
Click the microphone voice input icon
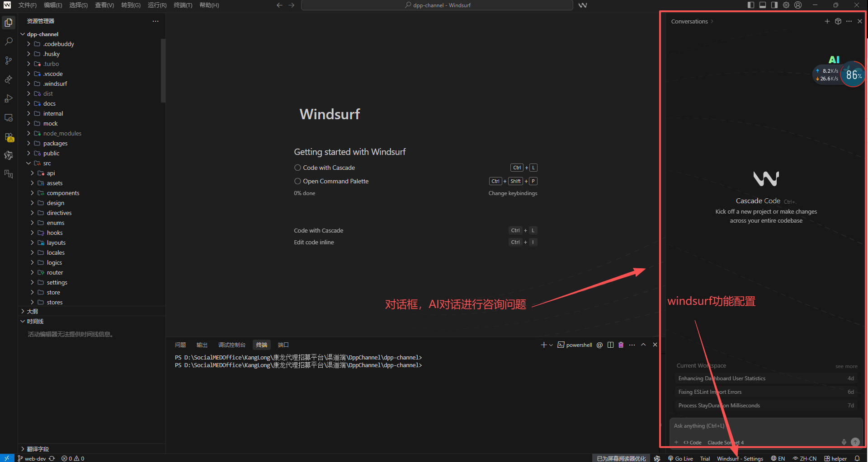tap(844, 442)
